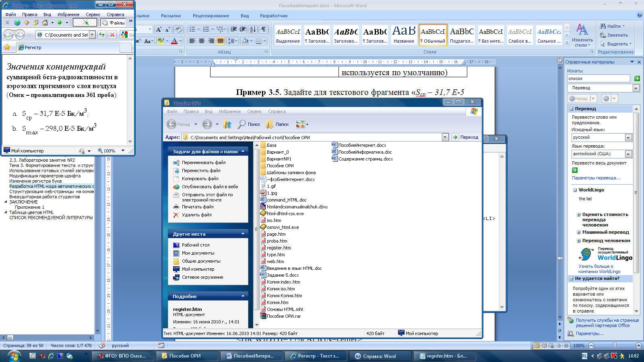Image resolution: width=644 pixels, height=362 pixels.
Task: Click Переход button next to address bar
Action: point(465,137)
